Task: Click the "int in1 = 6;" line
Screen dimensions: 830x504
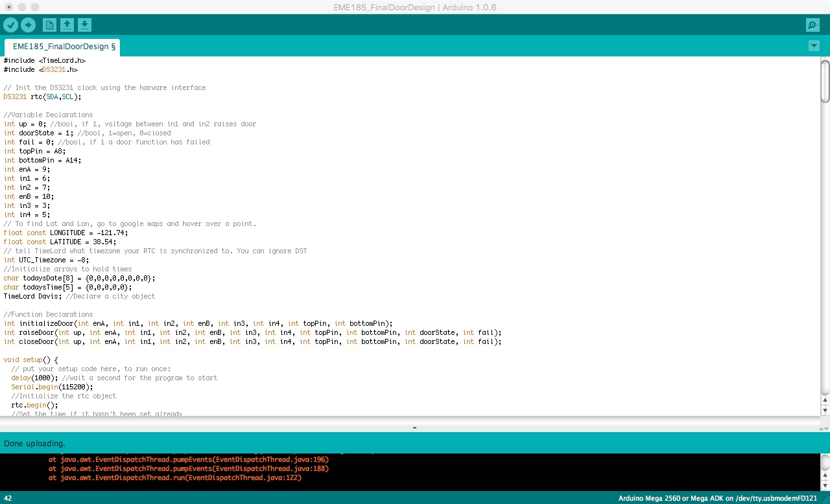Action: pyautogui.click(x=27, y=178)
